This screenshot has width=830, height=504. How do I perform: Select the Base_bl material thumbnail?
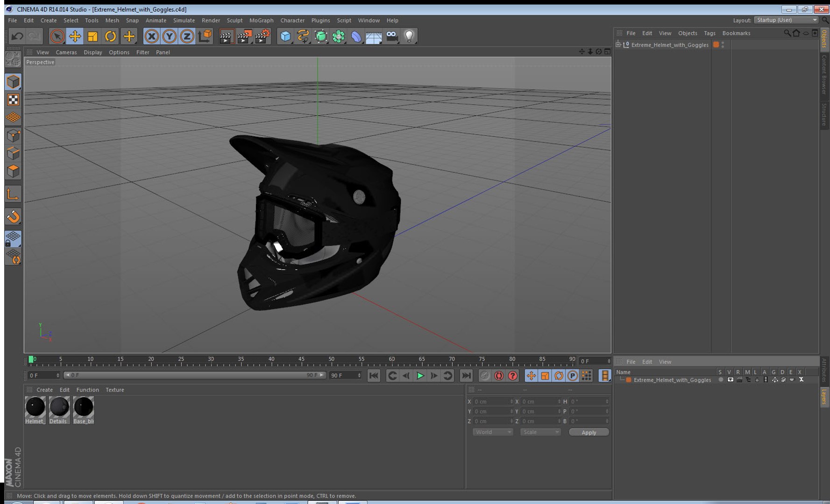point(84,410)
